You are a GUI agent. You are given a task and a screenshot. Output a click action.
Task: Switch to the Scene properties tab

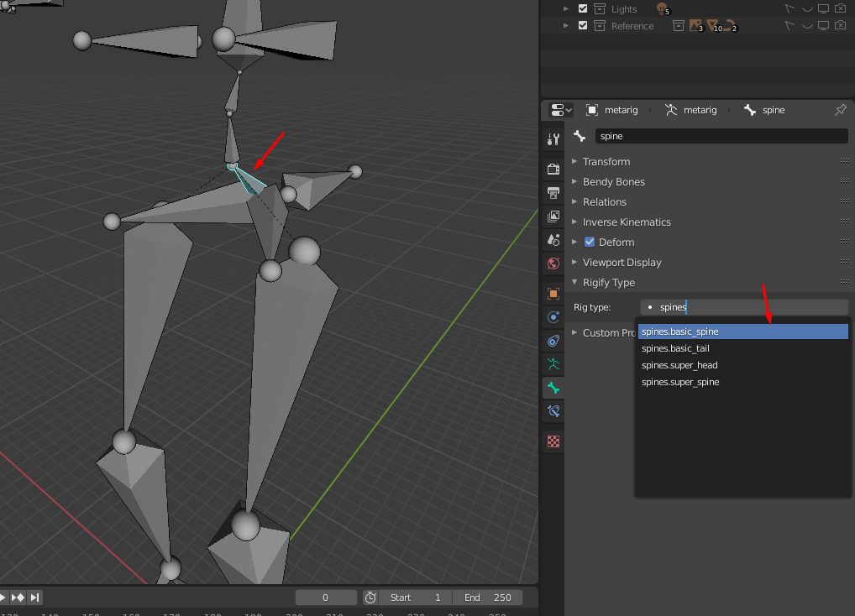click(x=553, y=240)
